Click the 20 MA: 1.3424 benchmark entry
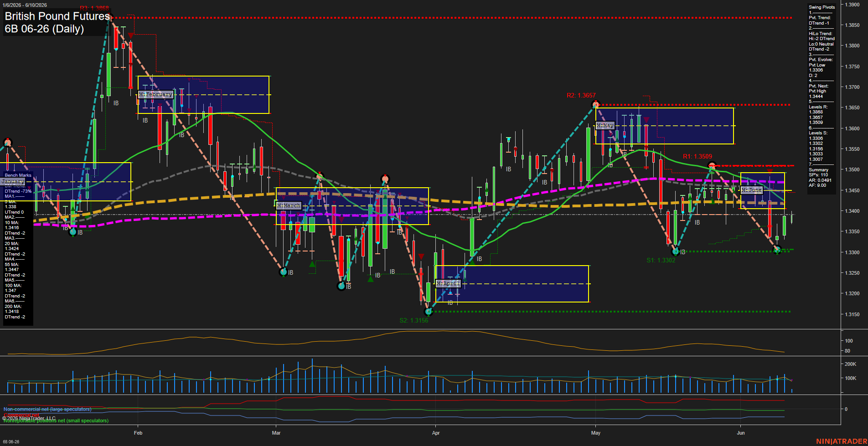This screenshot has width=868, height=446. coord(12,246)
